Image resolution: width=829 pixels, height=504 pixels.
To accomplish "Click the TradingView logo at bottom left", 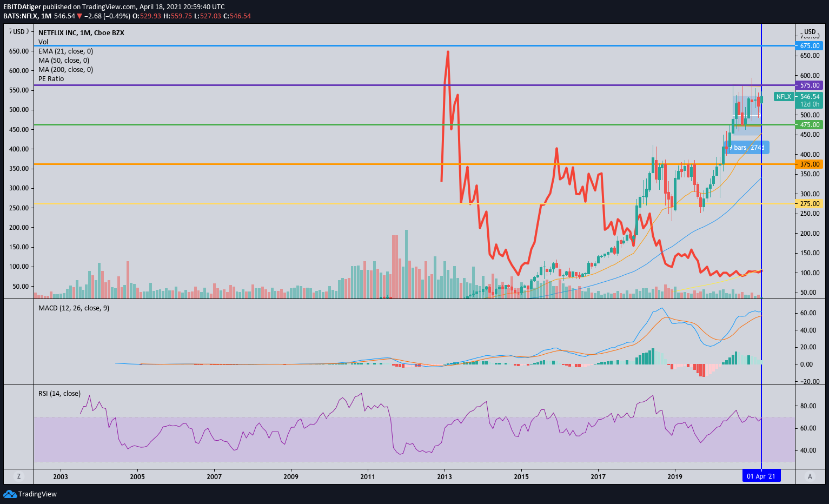I will 30,494.
